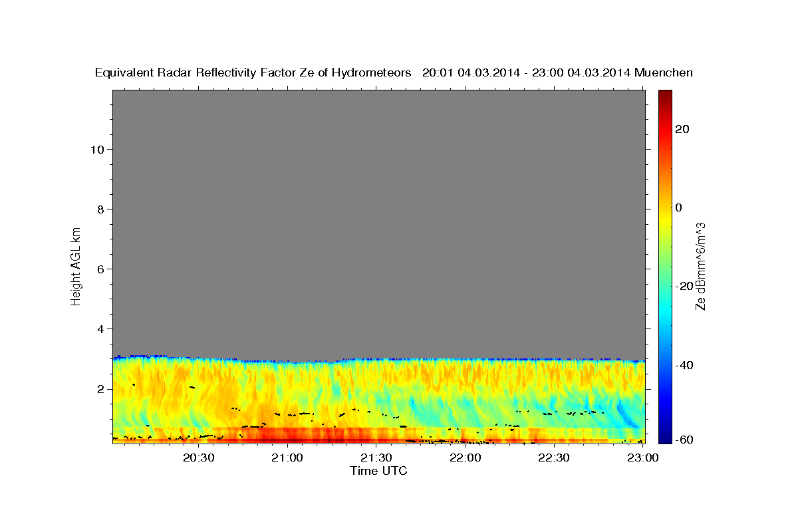Click the height tick label 2
The width and height of the screenshot is (798, 532).
[99, 388]
